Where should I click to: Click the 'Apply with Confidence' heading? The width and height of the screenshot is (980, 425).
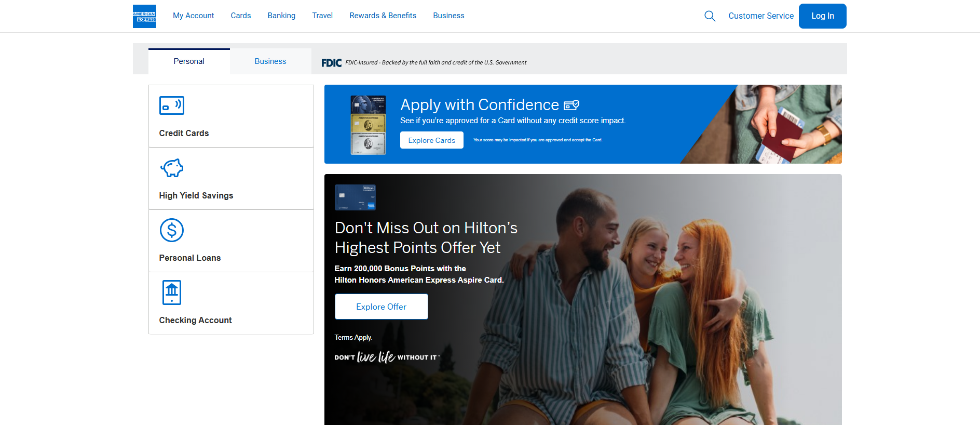tap(480, 105)
